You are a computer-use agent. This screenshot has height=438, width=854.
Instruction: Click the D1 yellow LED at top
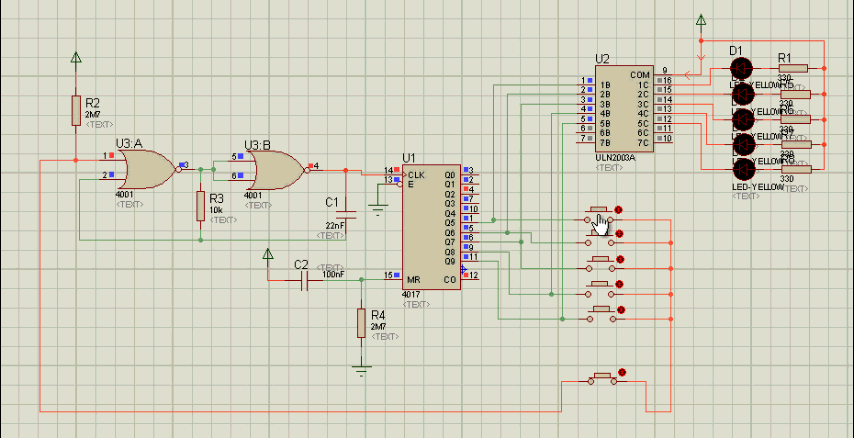pos(741,68)
